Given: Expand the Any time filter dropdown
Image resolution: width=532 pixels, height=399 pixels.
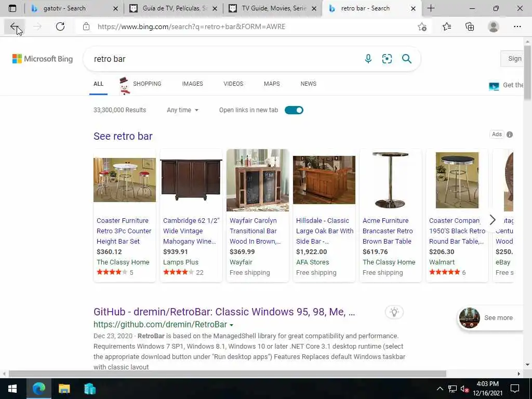Looking at the screenshot, I should [x=182, y=110].
